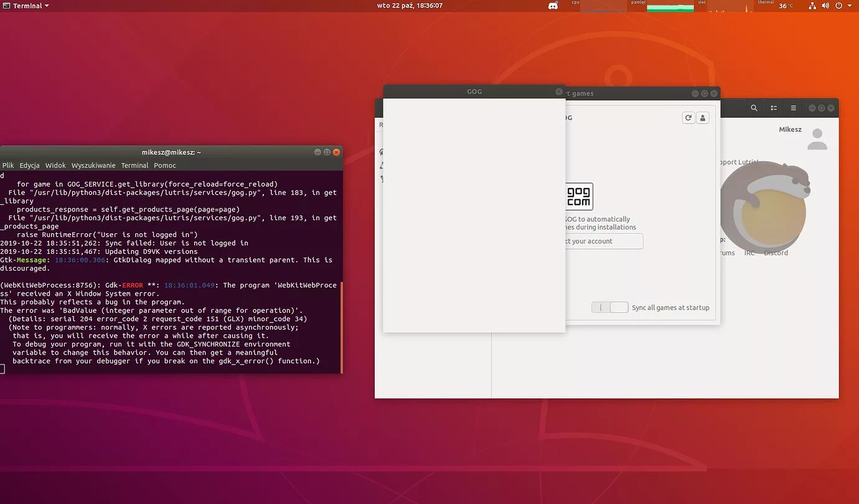Screen dimensions: 859x504
Task: Click the power icon in top bar
Action: (x=838, y=6)
